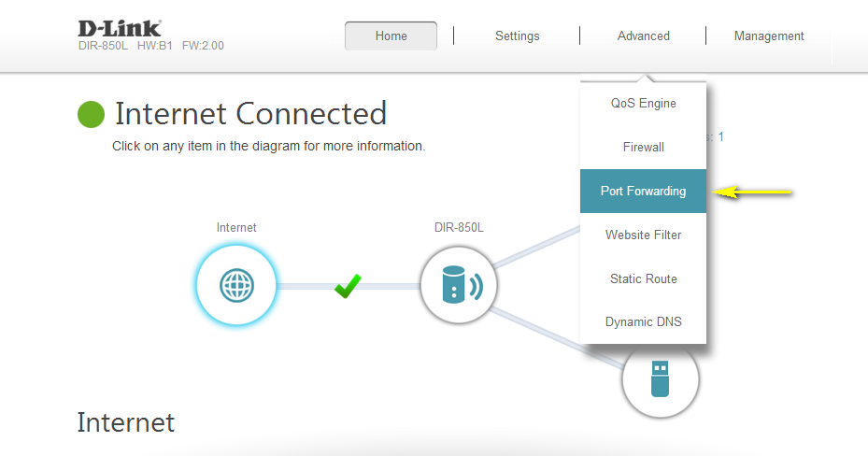868x456 pixels.
Task: Click the Internet globe icon in diagram
Action: pos(236,285)
